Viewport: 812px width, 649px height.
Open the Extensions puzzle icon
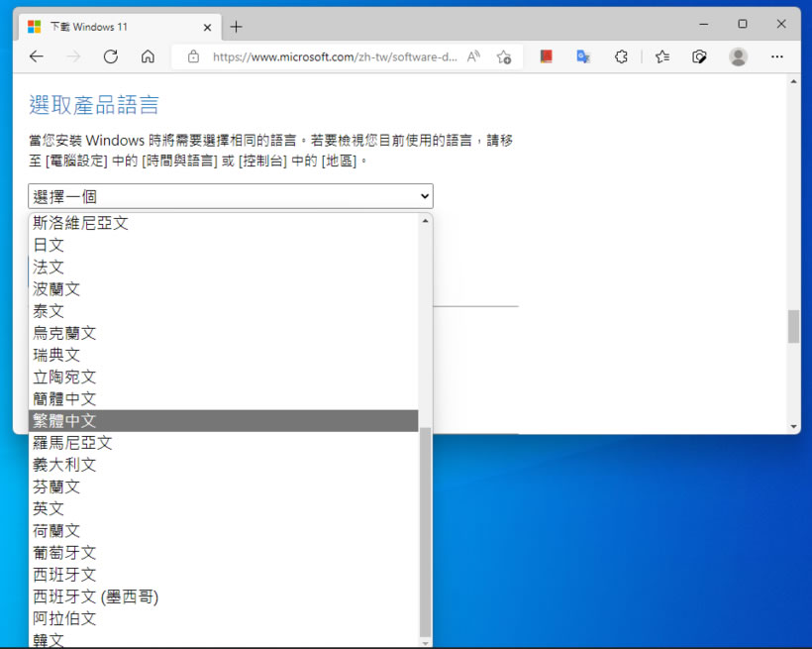pos(621,56)
